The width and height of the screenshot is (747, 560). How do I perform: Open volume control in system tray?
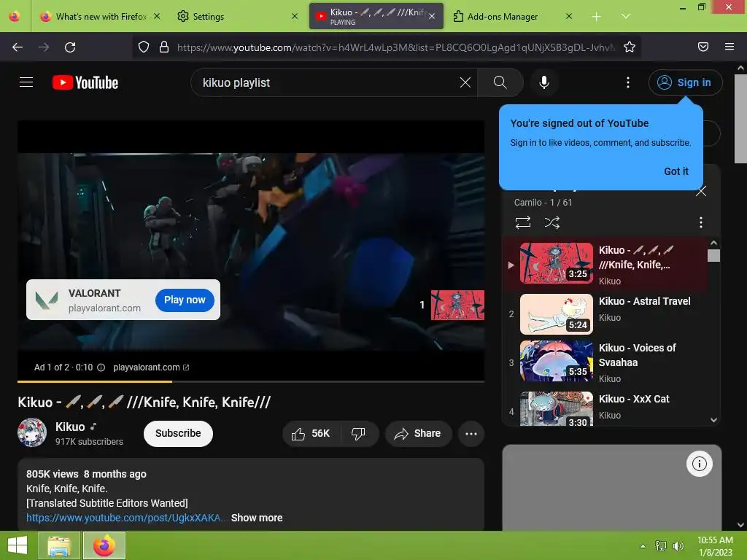click(x=678, y=545)
